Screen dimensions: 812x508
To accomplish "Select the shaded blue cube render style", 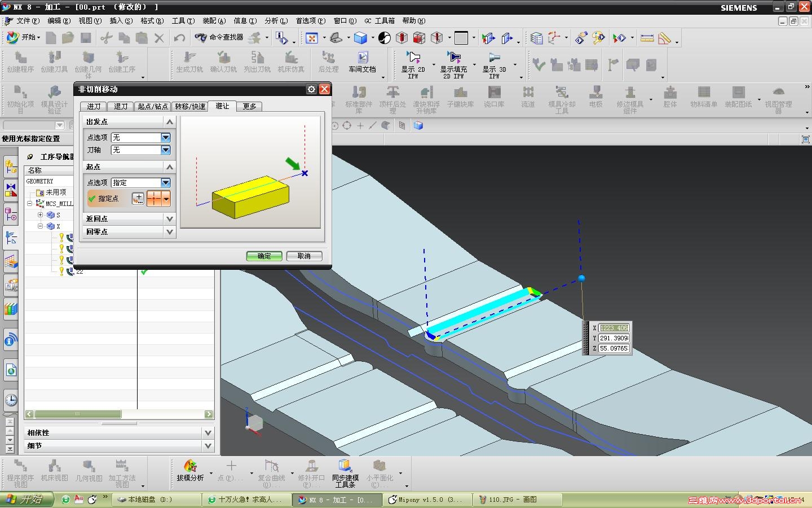I will point(361,38).
